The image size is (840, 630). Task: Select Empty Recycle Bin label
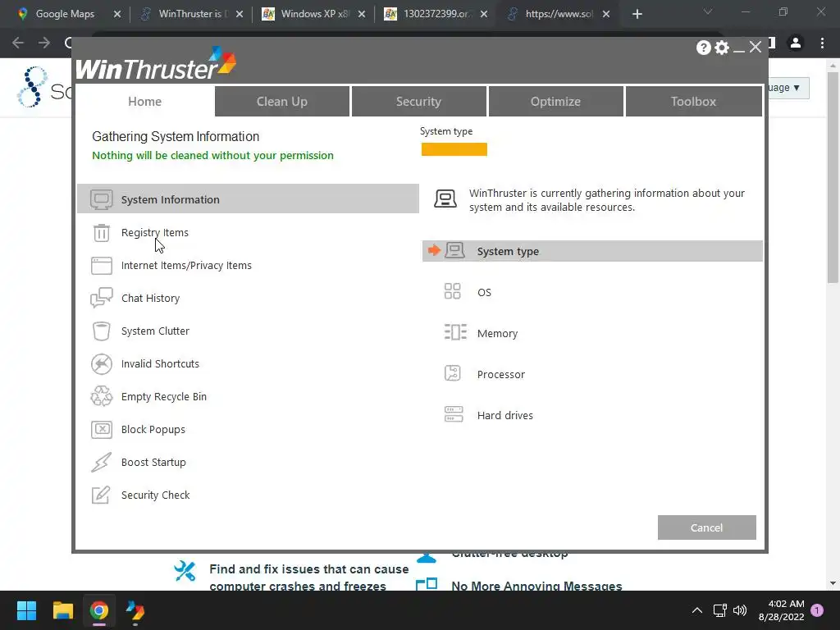coord(164,396)
